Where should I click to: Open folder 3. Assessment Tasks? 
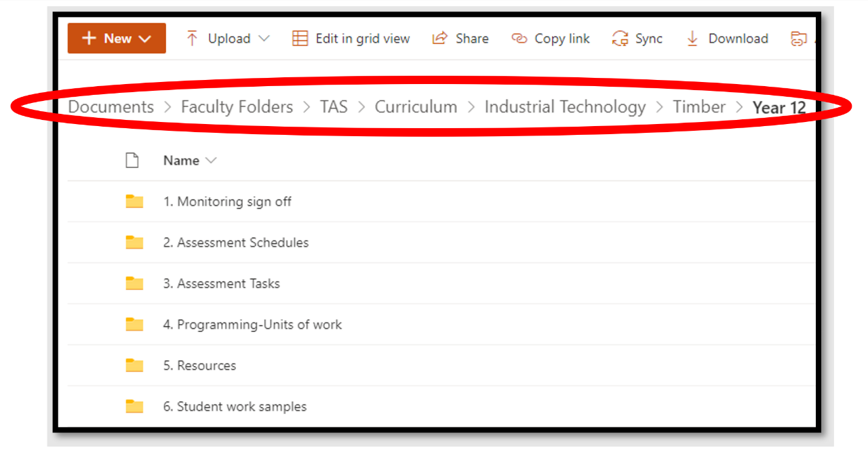[x=222, y=283]
